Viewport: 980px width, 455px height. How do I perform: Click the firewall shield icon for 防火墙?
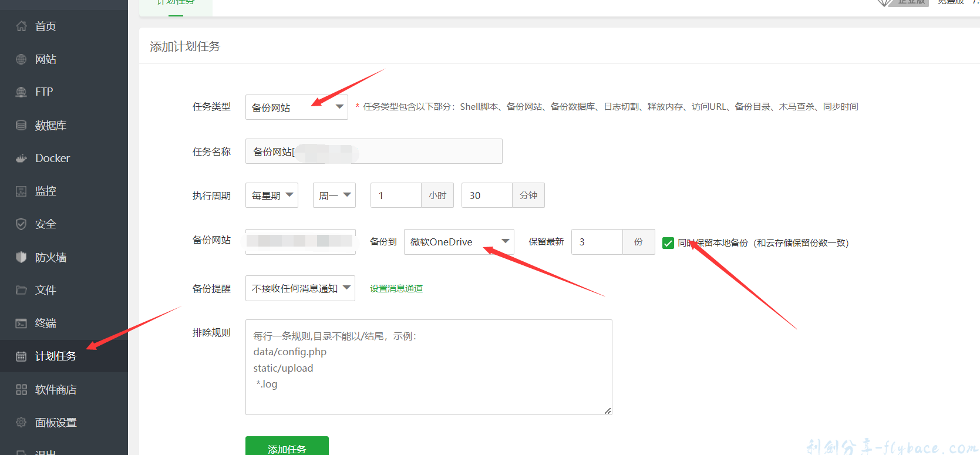21,257
